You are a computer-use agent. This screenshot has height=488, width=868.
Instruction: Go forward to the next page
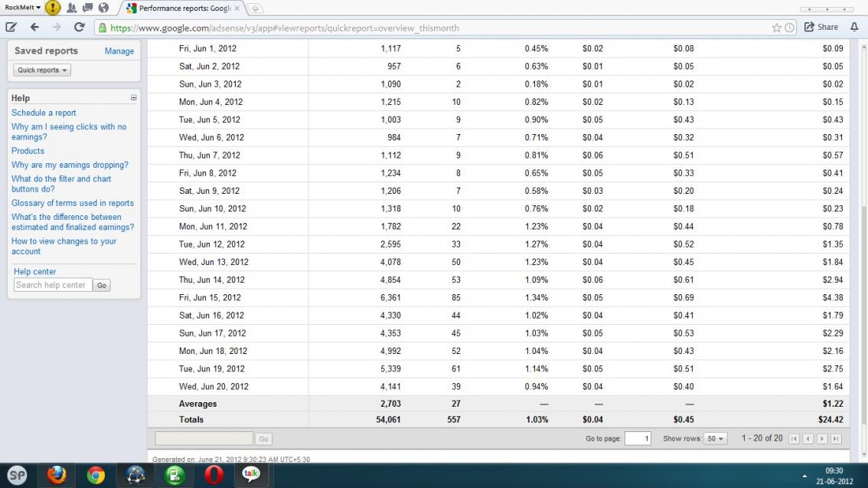pyautogui.click(x=57, y=27)
